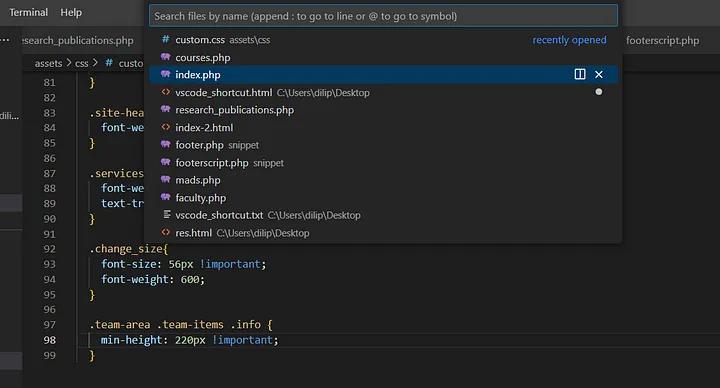Open faculty.php from list
The width and height of the screenshot is (720, 388).
pyautogui.click(x=383, y=197)
